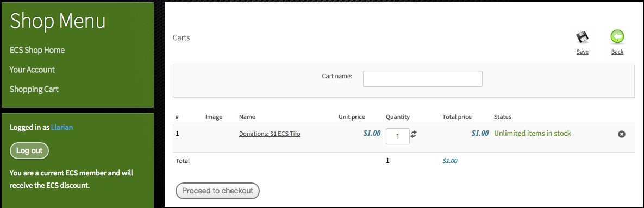This screenshot has height=208, width=644.
Task: Click the Unlimited items in stock text
Action: coord(532,134)
